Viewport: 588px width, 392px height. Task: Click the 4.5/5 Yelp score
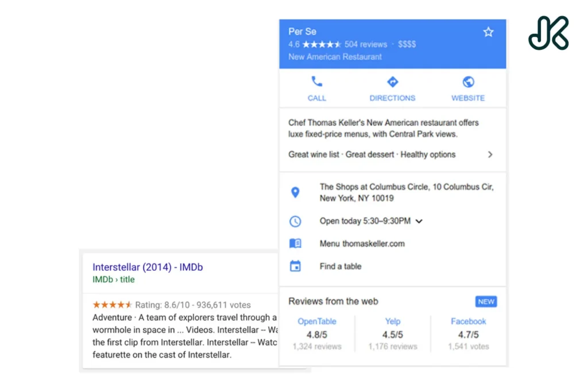(393, 334)
